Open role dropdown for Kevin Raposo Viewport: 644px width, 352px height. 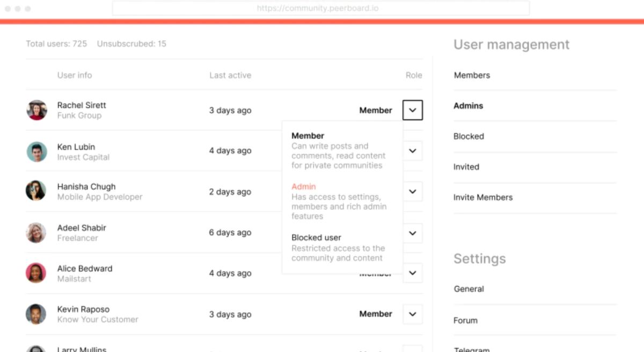412,314
